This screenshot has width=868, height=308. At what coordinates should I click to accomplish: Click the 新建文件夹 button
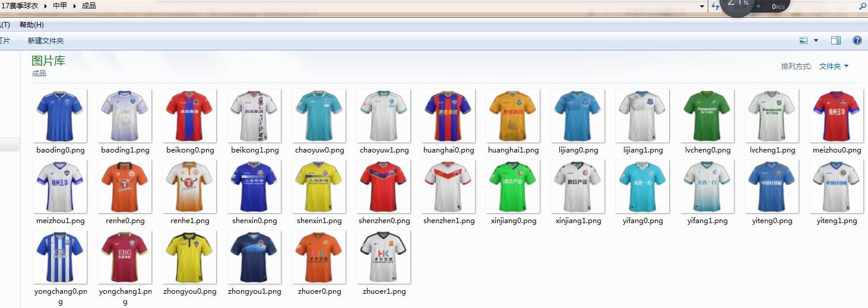46,41
